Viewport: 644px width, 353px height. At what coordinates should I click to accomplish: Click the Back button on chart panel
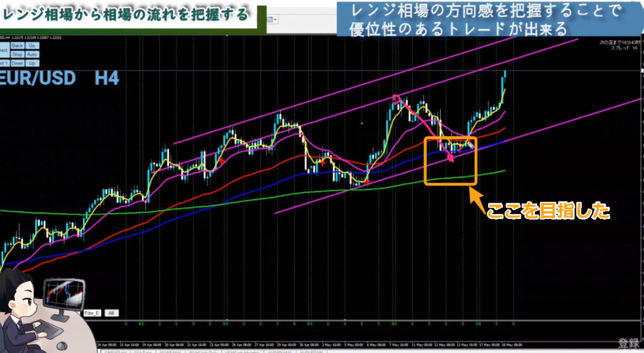tap(17, 45)
